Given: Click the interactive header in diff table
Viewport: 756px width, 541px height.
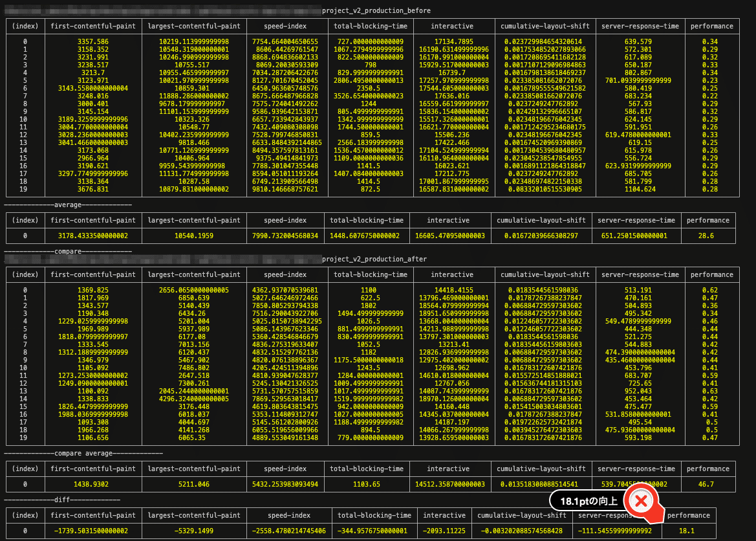Looking at the screenshot, I should pyautogui.click(x=444, y=515).
